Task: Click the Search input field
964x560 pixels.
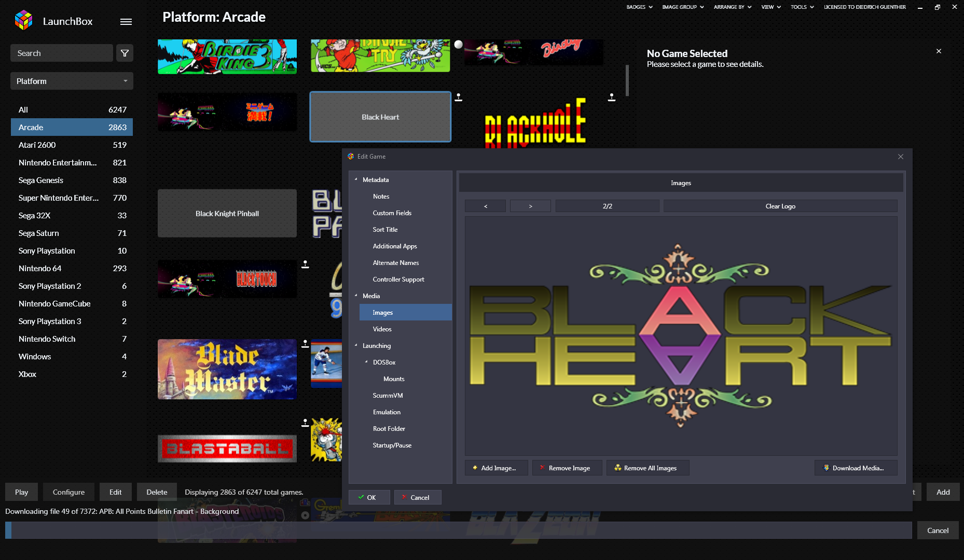Action: (x=62, y=53)
